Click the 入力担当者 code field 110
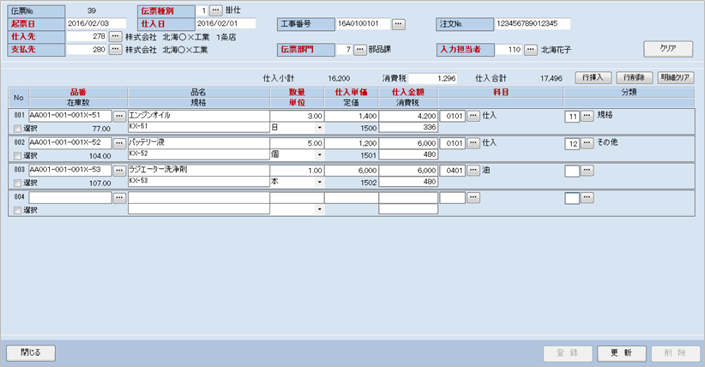 [509, 50]
